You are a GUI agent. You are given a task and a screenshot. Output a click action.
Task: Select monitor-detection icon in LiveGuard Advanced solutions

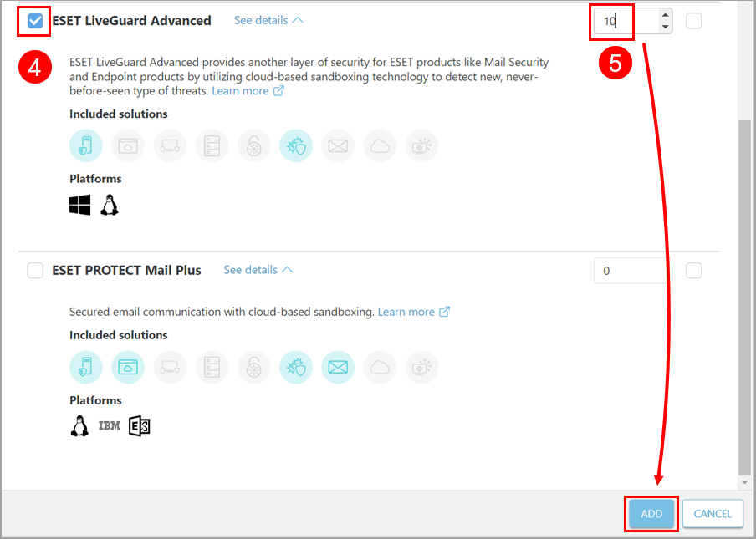tap(421, 145)
